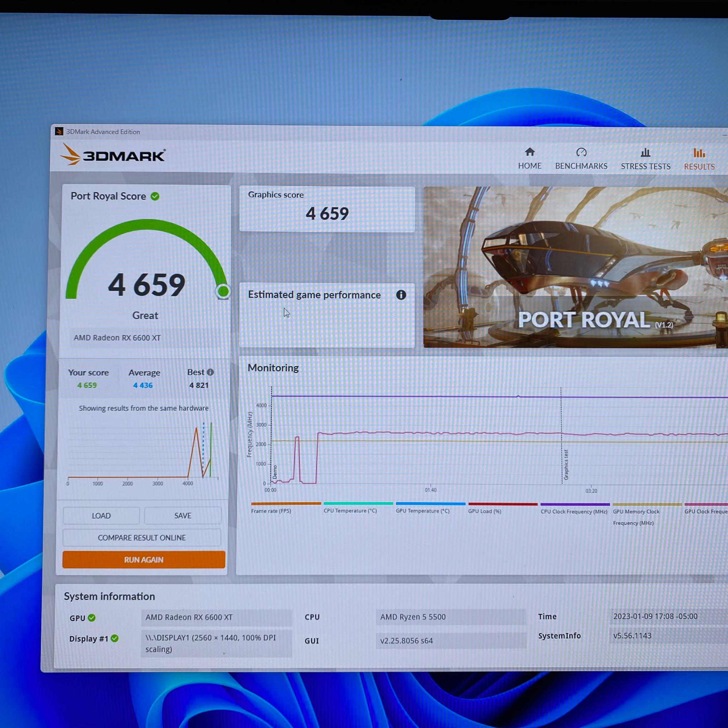728x728 pixels.
Task: Click the Best score 4 821
Action: 199,385
